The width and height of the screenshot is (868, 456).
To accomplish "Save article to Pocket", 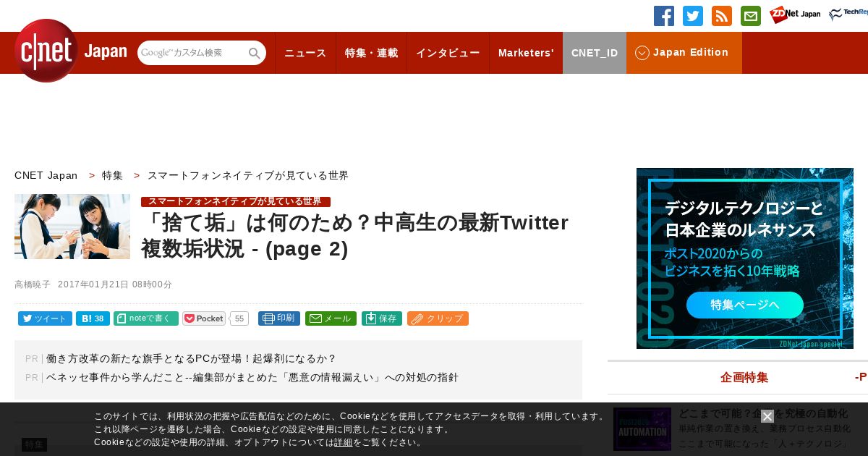I will [204, 318].
